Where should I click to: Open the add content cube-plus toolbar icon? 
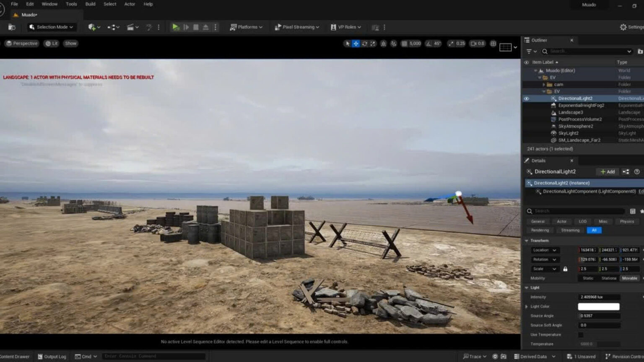pos(94,27)
